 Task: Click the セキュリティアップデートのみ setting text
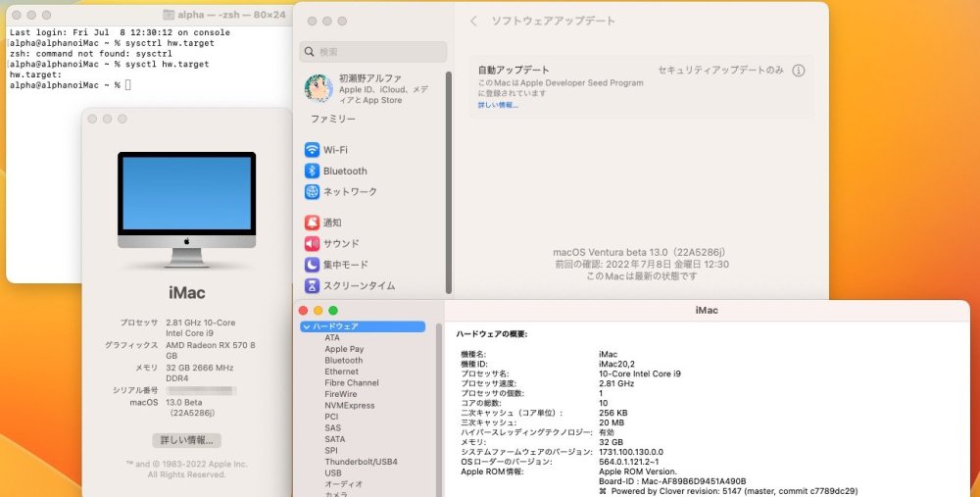point(720,70)
